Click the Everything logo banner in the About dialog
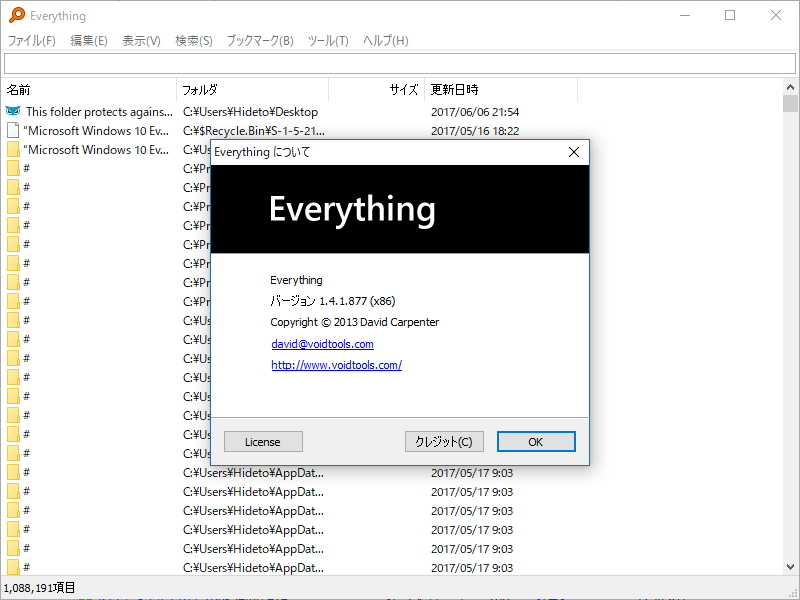Screen dimensions: 800x600 pyautogui.click(x=352, y=209)
